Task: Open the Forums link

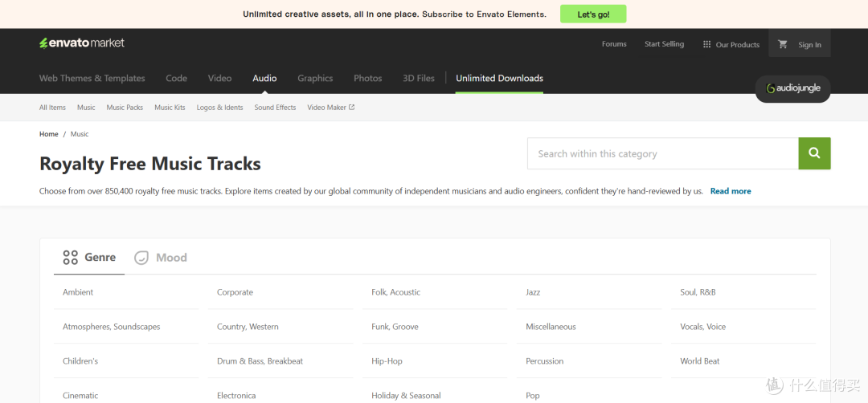Action: click(x=614, y=44)
